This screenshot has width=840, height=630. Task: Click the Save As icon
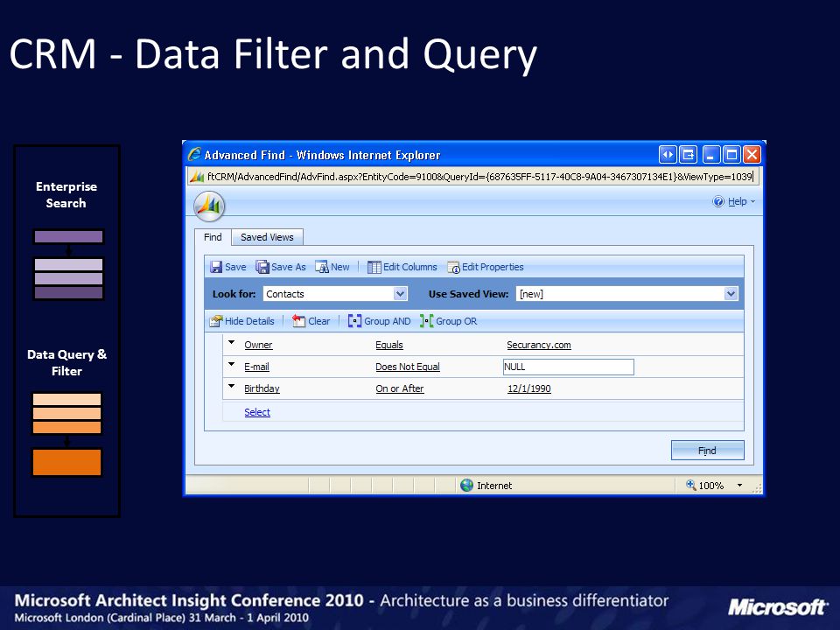point(262,267)
